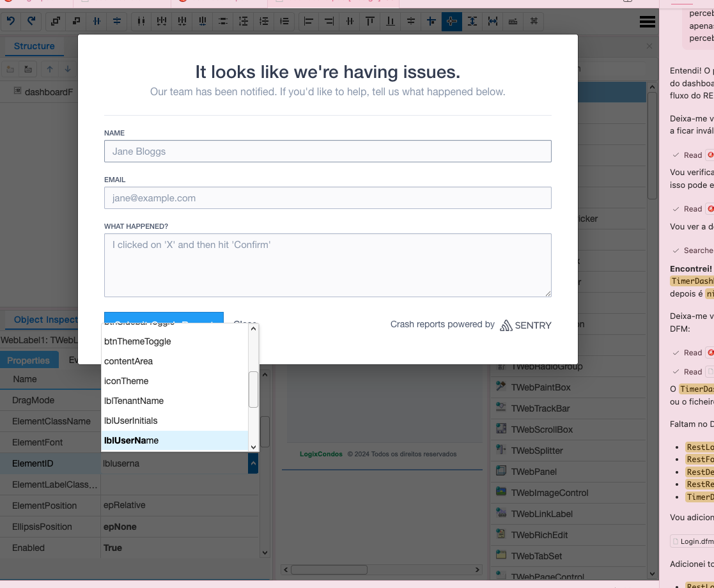The height and width of the screenshot is (588, 714).
Task: Select the TWebPaintBox component icon
Action: tap(501, 387)
